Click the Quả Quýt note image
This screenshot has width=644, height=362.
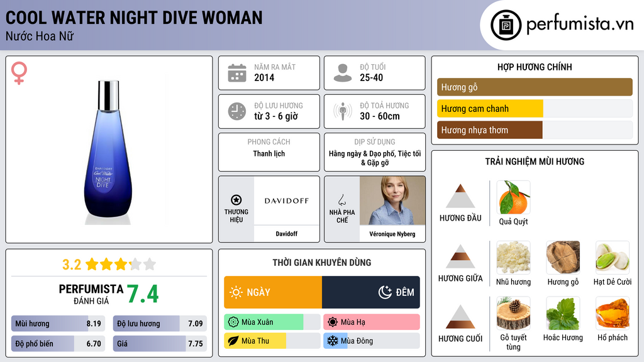point(513,197)
